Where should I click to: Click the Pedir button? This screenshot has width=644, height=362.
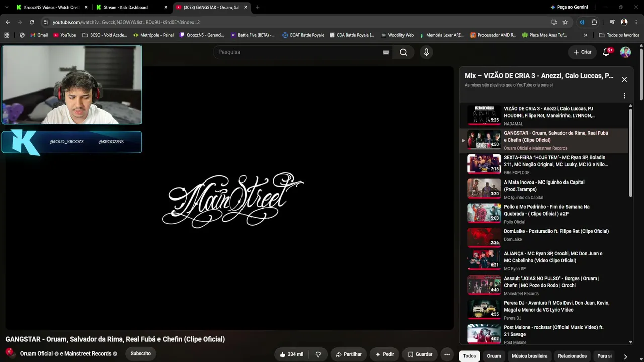click(x=384, y=354)
